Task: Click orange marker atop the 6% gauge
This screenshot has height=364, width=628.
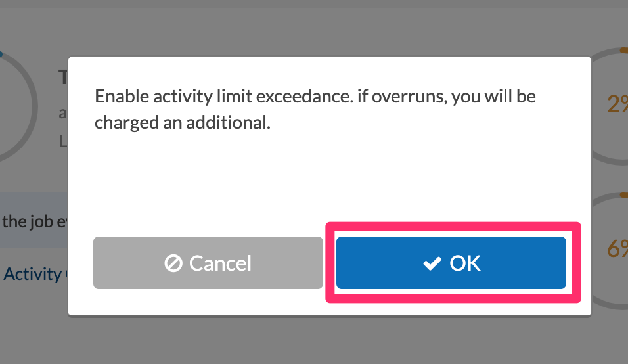Action: 624,194
